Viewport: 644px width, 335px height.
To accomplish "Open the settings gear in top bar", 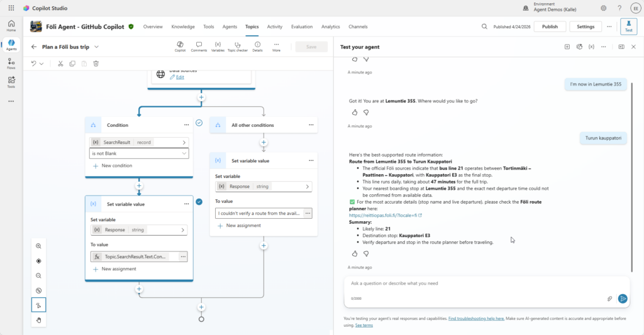I will [603, 8].
